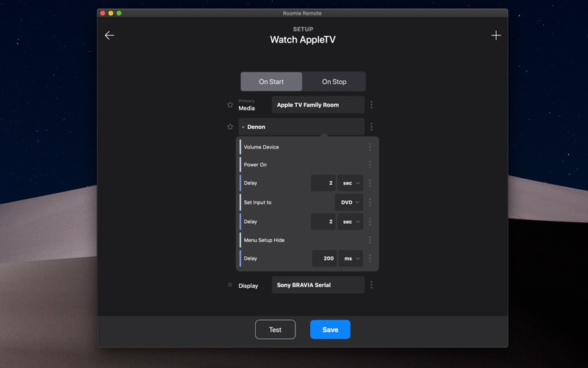Click the Primary Media label
Viewport: 588px width, 368px height.
click(247, 105)
